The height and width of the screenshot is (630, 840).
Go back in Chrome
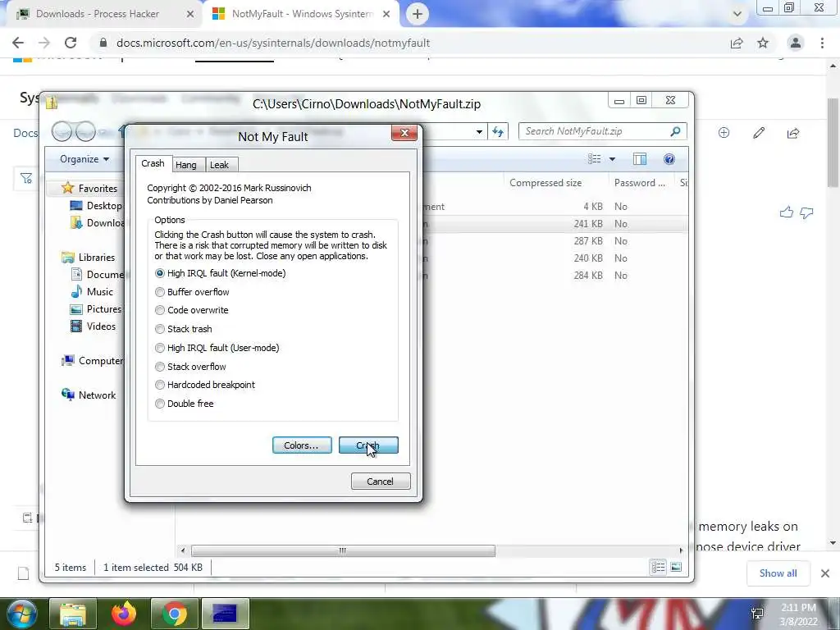tap(18, 43)
